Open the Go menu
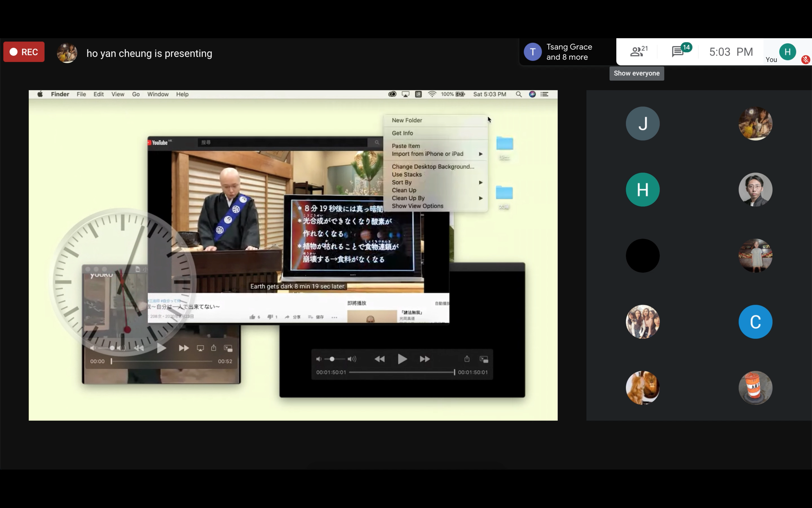The image size is (812, 508). point(136,94)
